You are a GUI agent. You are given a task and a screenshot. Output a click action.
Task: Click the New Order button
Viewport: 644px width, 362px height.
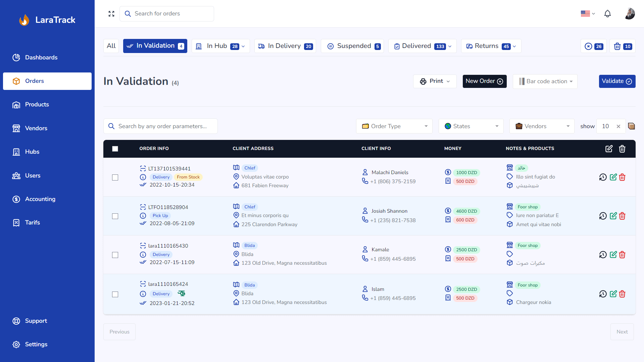pos(484,81)
